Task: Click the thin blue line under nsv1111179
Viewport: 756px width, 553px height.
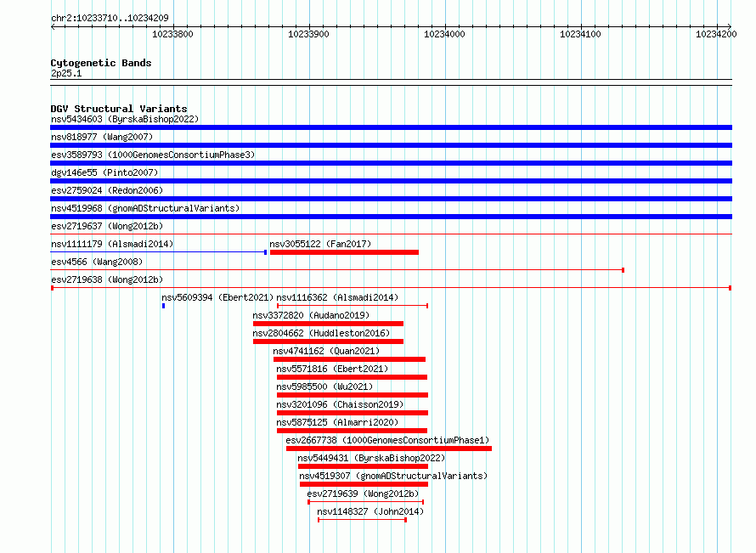Action: tap(159, 252)
